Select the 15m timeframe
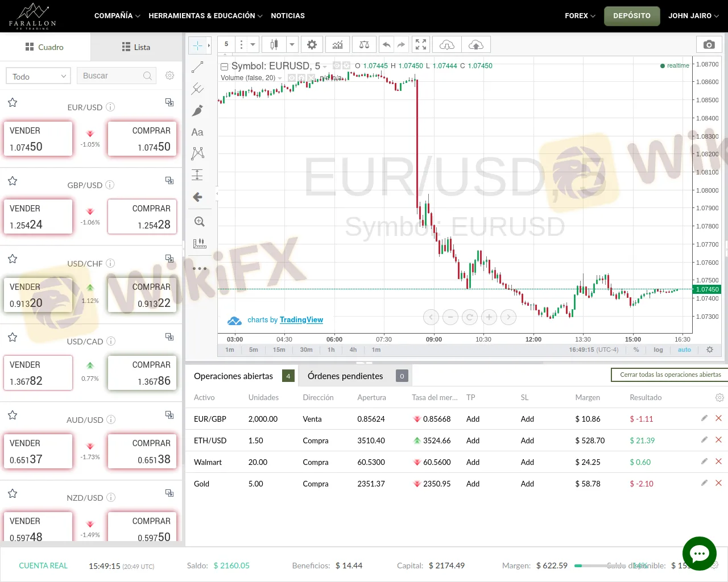This screenshot has height=582, width=728. point(279,350)
